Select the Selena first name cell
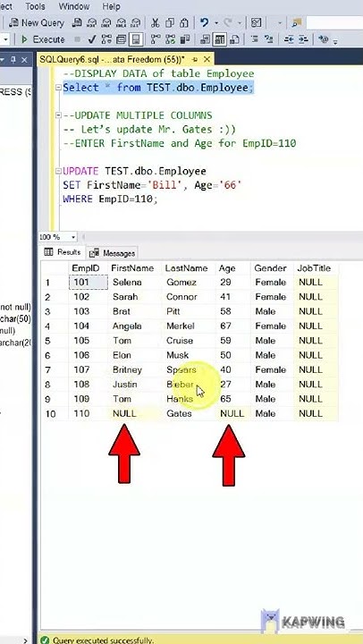The width and height of the screenshot is (363, 644). pyautogui.click(x=134, y=283)
